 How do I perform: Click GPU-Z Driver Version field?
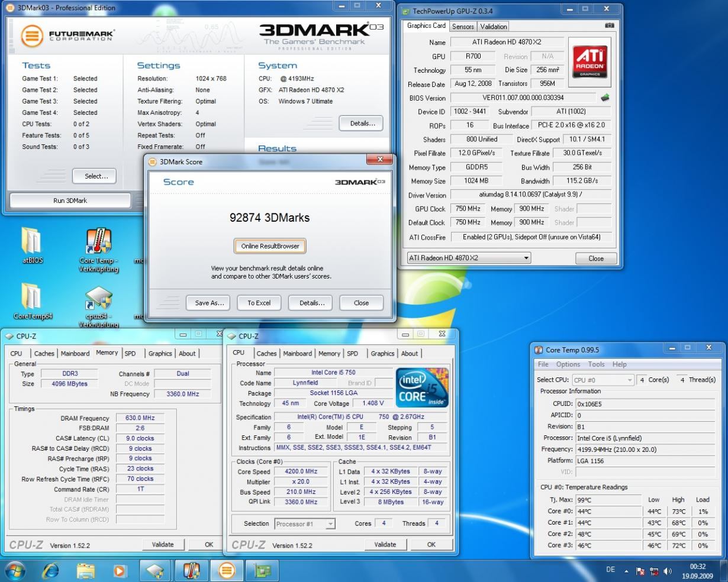click(x=531, y=195)
